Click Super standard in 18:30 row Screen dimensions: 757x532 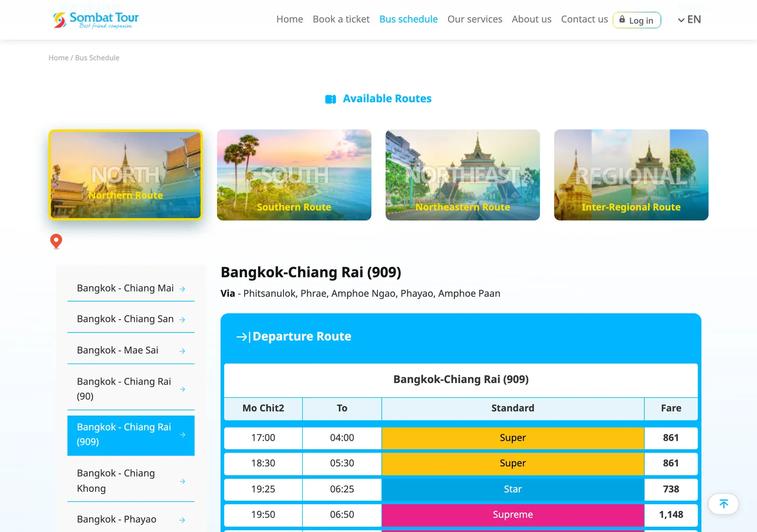point(513,463)
